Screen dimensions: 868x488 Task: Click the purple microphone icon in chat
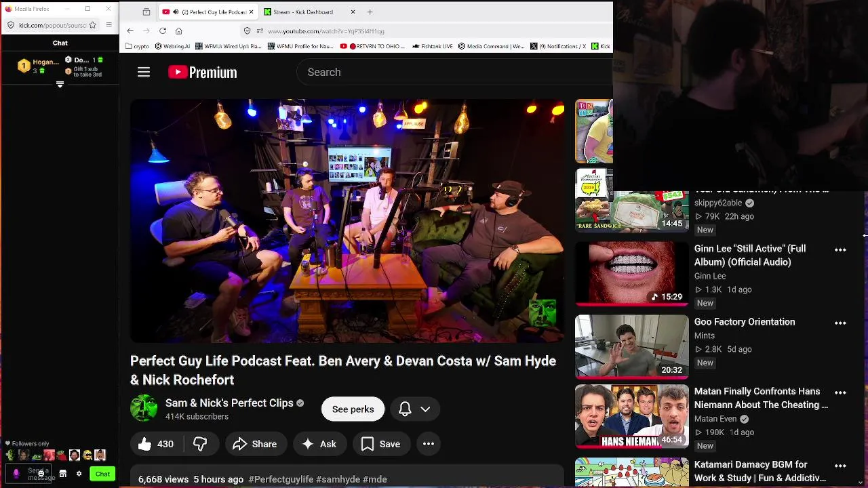[16, 474]
